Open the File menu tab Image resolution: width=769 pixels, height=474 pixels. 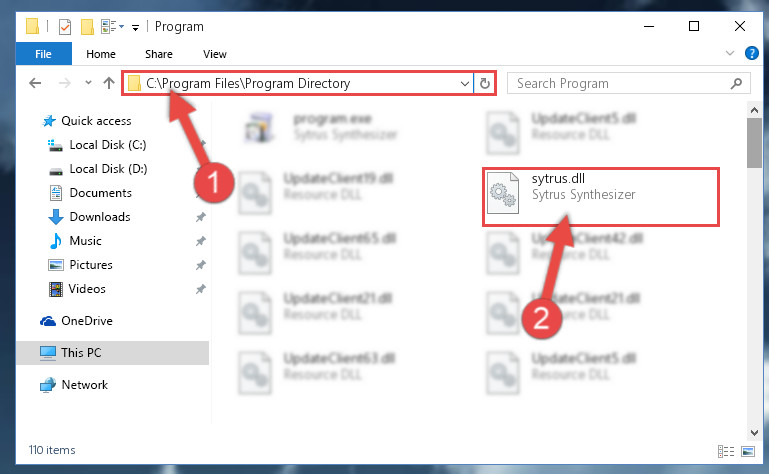point(43,54)
